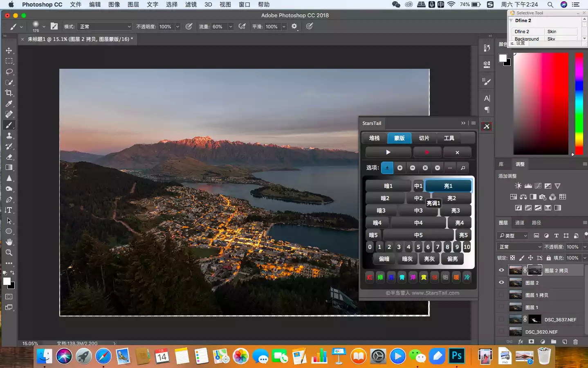Show the DSC_3620.NEF layer
588x368 pixels.
pos(501,332)
